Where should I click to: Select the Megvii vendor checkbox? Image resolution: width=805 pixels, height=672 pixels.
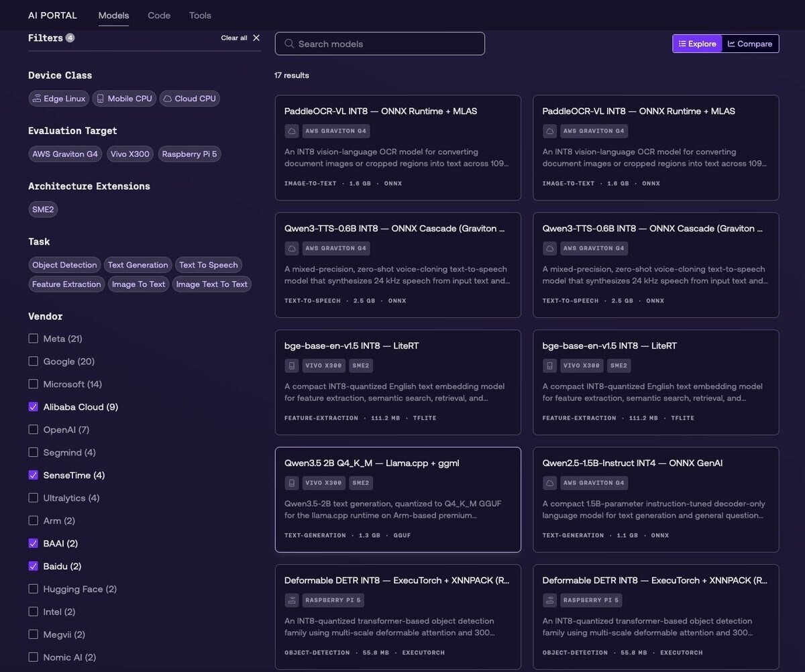33,635
